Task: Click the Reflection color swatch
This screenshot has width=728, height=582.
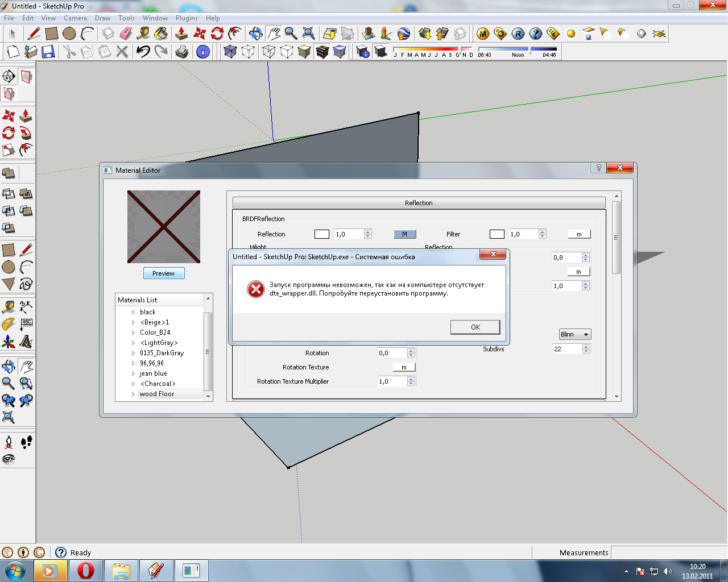Action: (x=322, y=234)
